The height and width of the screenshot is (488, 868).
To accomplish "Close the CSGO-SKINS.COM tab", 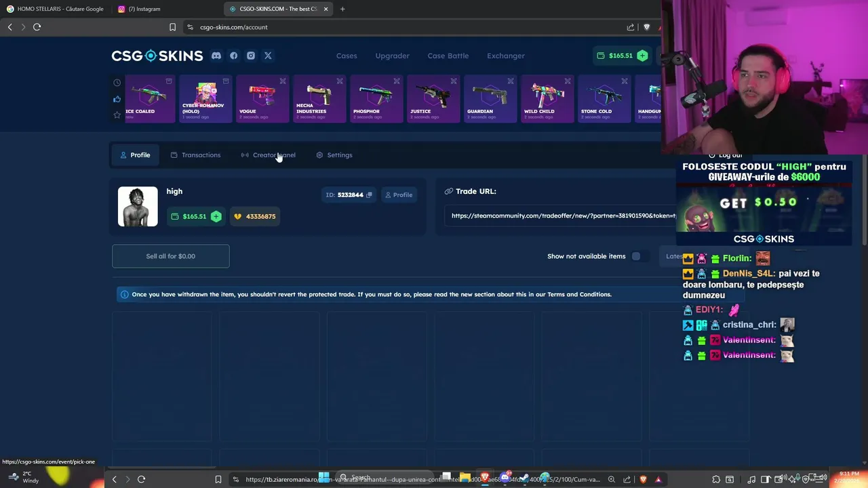I will click(x=326, y=9).
